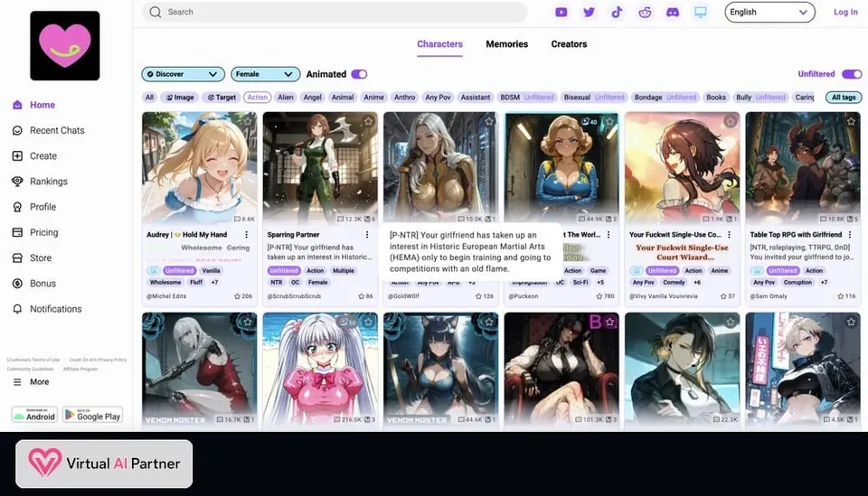Open the English language dropdown
This screenshot has height=496, width=868.
coord(769,12)
